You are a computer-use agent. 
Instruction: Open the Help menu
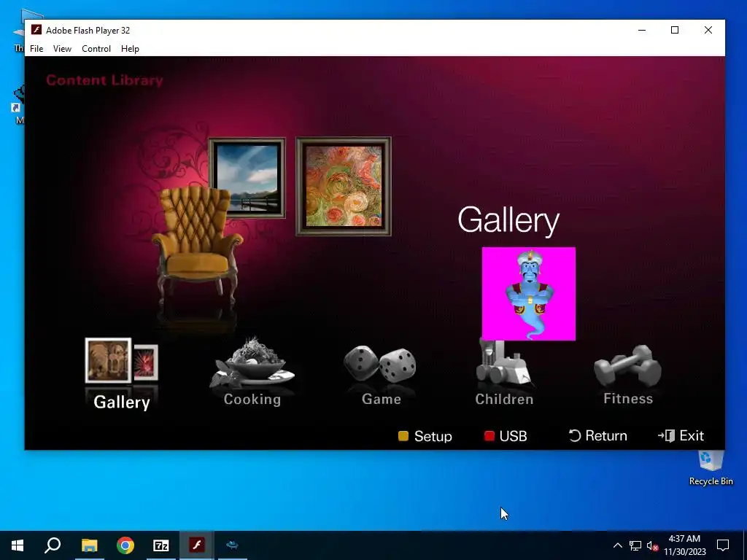[x=130, y=49]
